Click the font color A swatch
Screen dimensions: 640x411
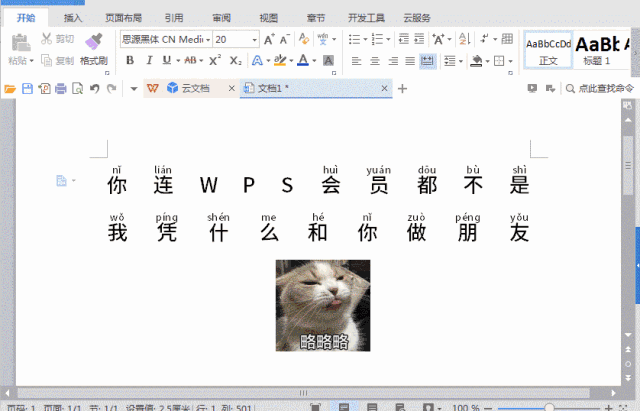[x=303, y=60]
